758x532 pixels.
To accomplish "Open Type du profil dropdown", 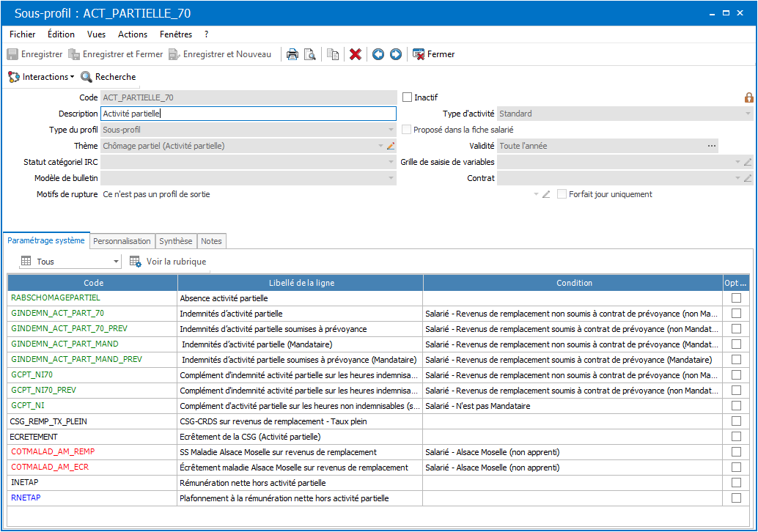I will [x=391, y=130].
